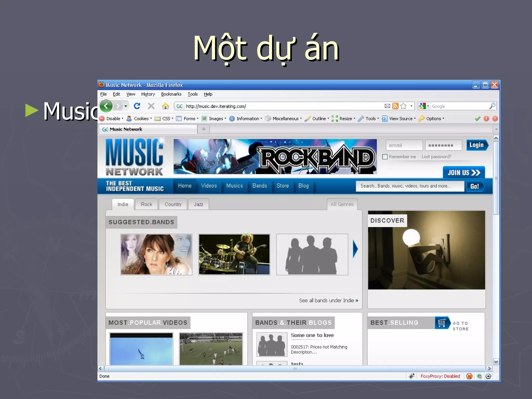Click the blue next arrow in Suggested Bands
Viewport: 532px width, 399px height.
355,249
